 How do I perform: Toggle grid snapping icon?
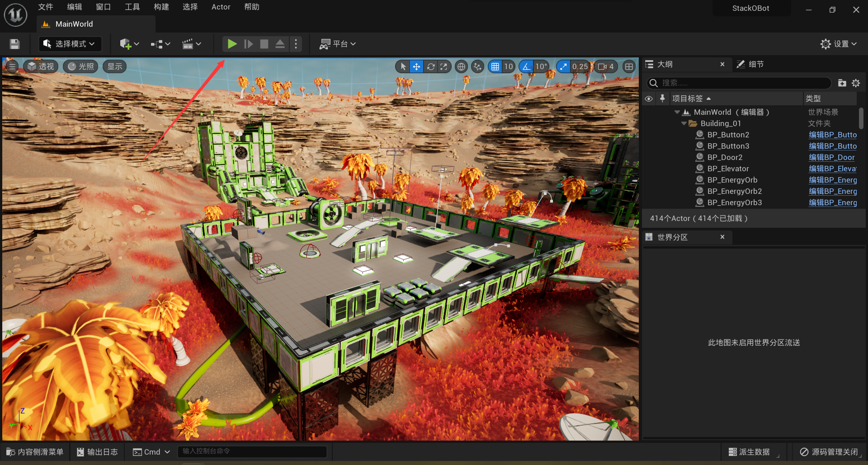pos(495,66)
